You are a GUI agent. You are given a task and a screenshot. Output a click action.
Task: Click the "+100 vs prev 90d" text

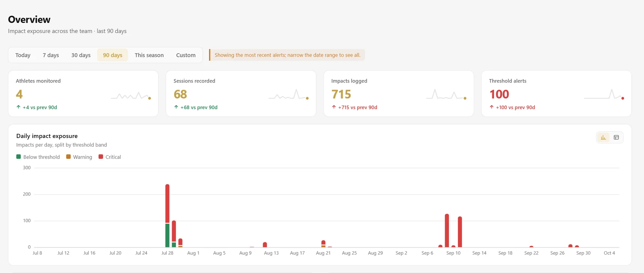coord(515,107)
